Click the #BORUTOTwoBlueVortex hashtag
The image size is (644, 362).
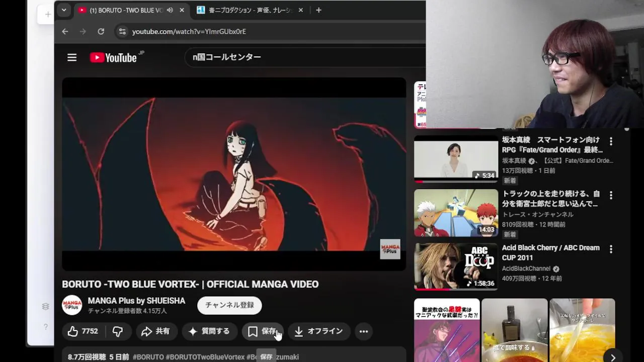point(205,357)
